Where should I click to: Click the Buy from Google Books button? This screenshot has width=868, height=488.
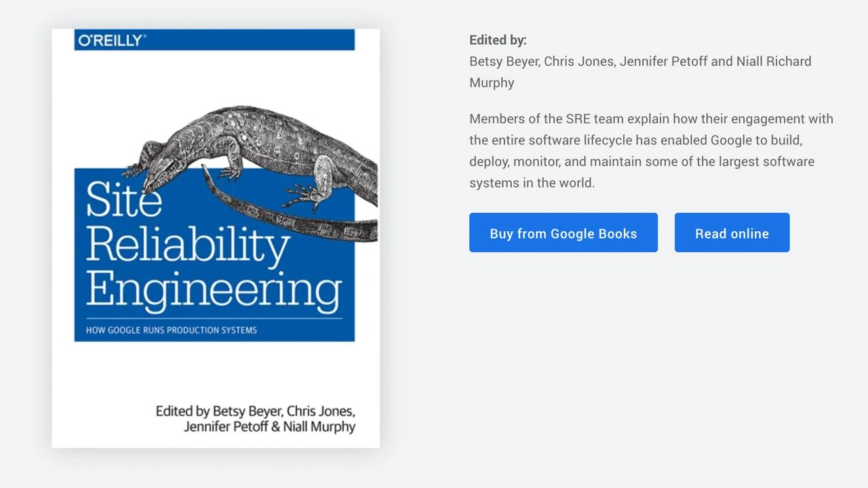coord(563,232)
